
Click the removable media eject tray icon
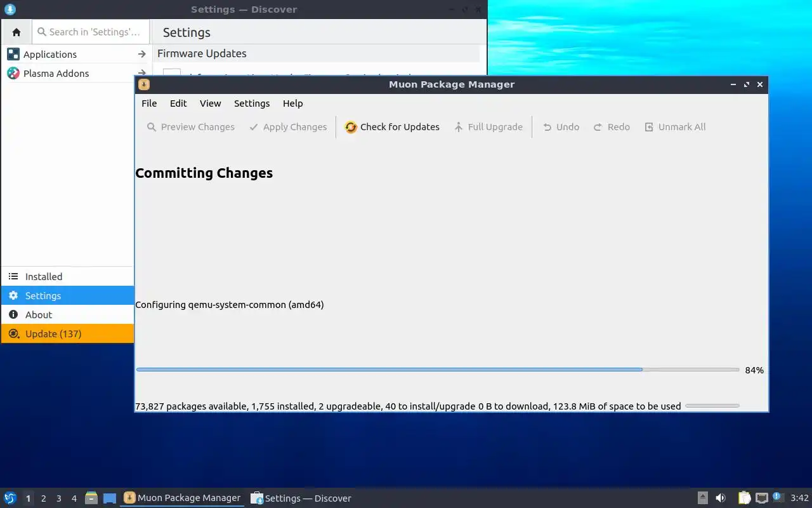[x=703, y=498]
